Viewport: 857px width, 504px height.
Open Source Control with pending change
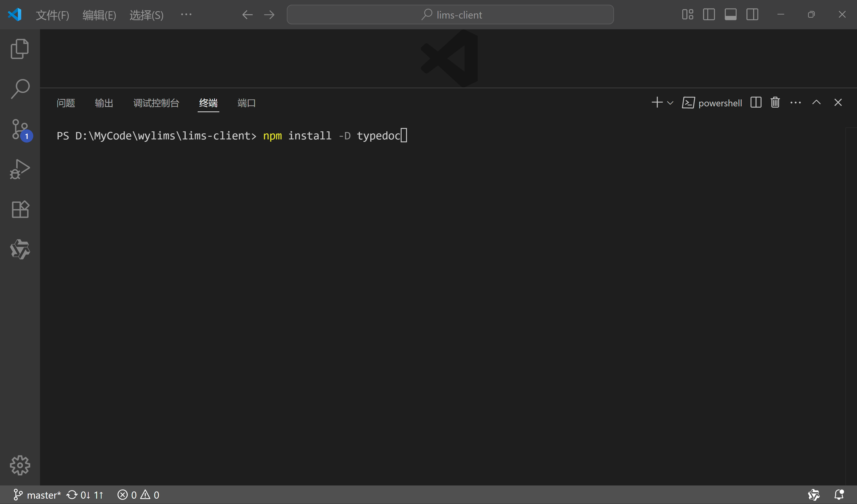click(19, 129)
